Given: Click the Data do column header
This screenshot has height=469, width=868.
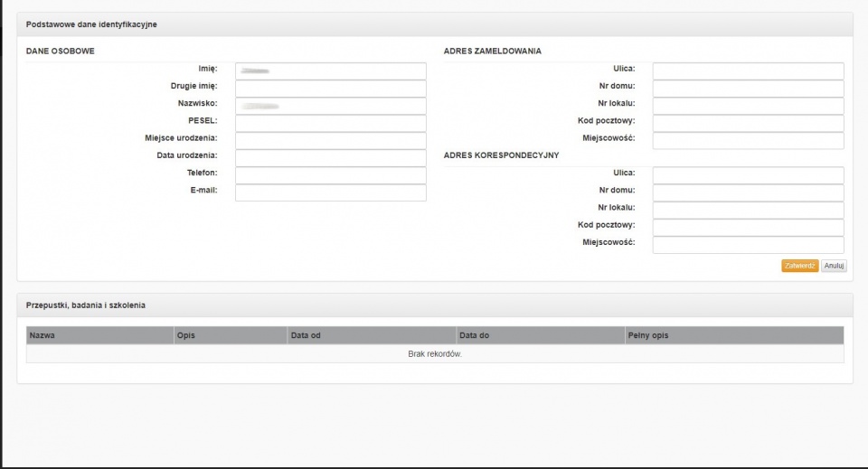Looking at the screenshot, I should click(x=541, y=335).
